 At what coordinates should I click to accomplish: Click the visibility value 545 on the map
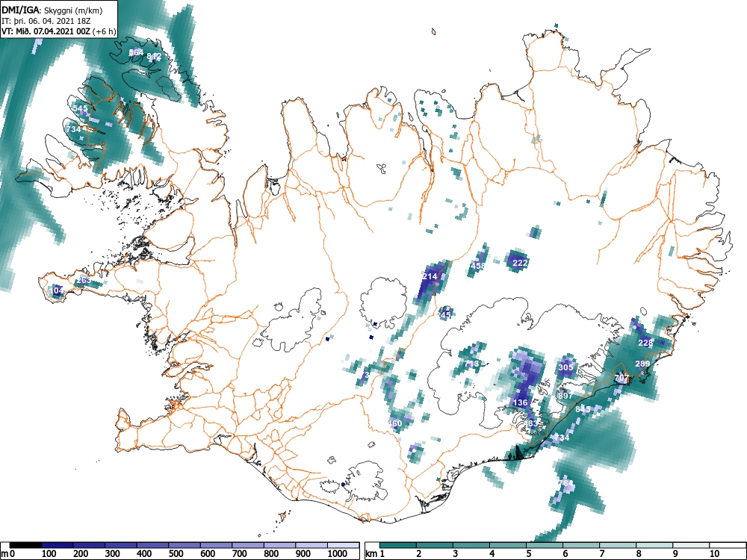pyautogui.click(x=80, y=108)
